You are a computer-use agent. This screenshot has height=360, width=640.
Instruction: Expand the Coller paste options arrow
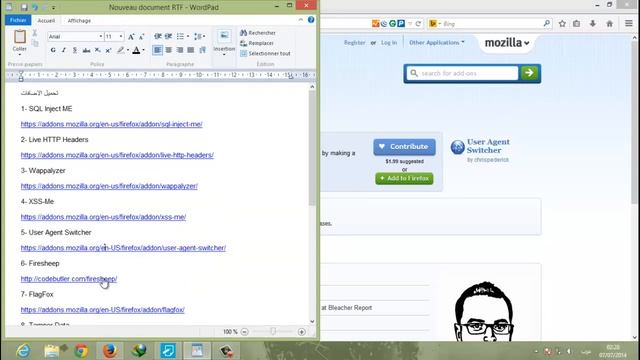pos(19,54)
